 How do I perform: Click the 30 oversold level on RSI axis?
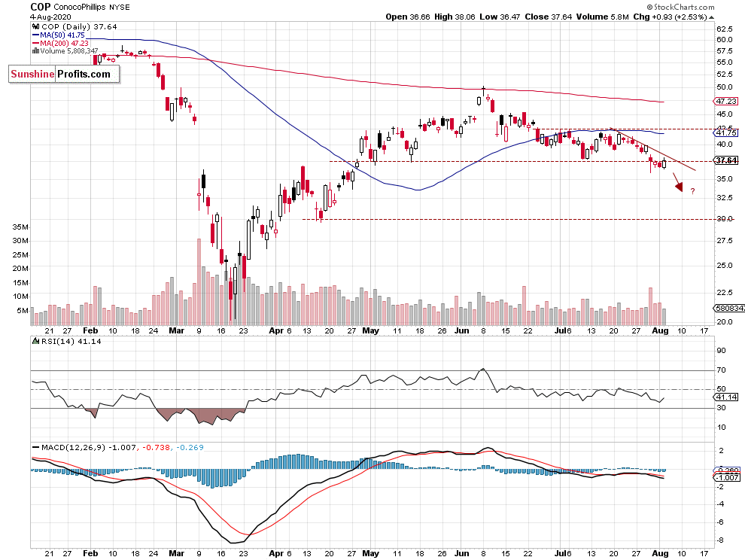click(x=721, y=407)
